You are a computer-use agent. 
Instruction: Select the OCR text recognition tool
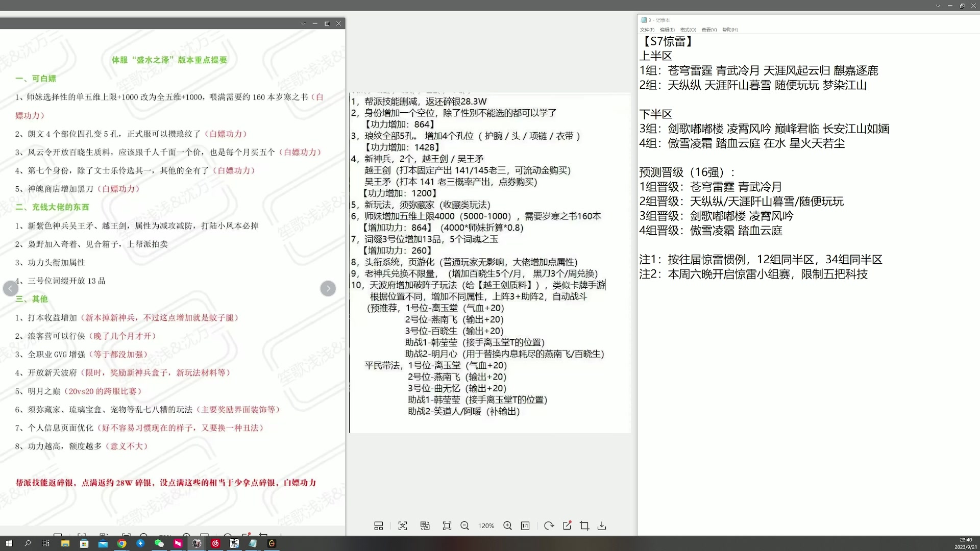(x=403, y=525)
